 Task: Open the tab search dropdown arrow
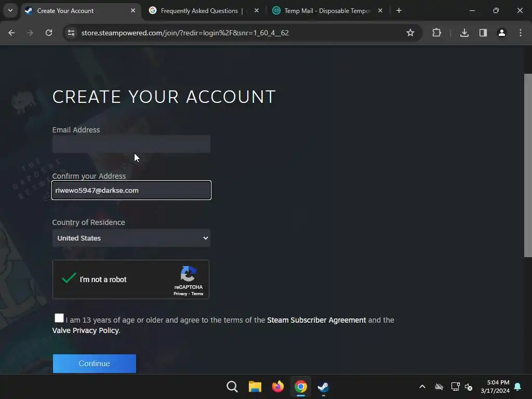point(10,10)
